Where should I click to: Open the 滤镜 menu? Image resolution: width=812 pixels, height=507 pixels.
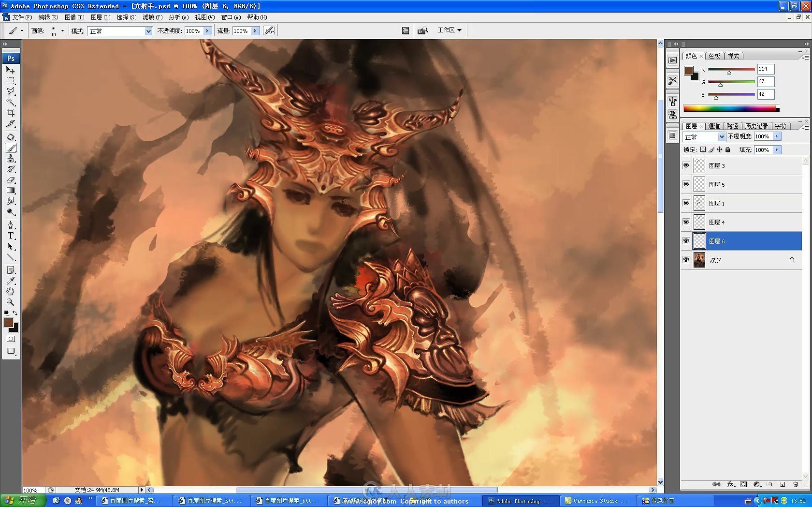pos(152,17)
